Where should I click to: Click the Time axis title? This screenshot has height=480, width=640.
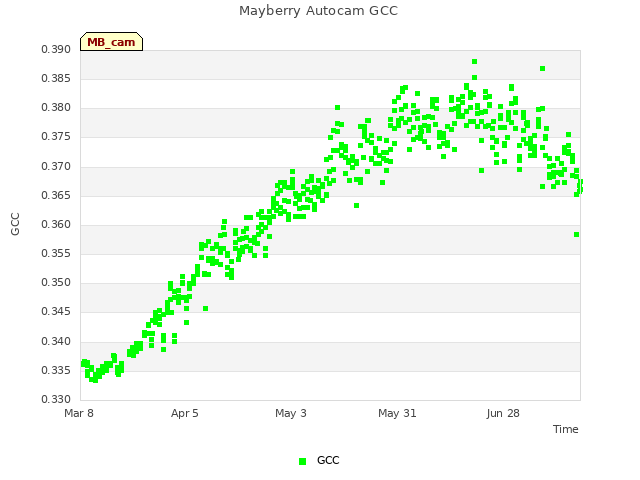click(566, 429)
